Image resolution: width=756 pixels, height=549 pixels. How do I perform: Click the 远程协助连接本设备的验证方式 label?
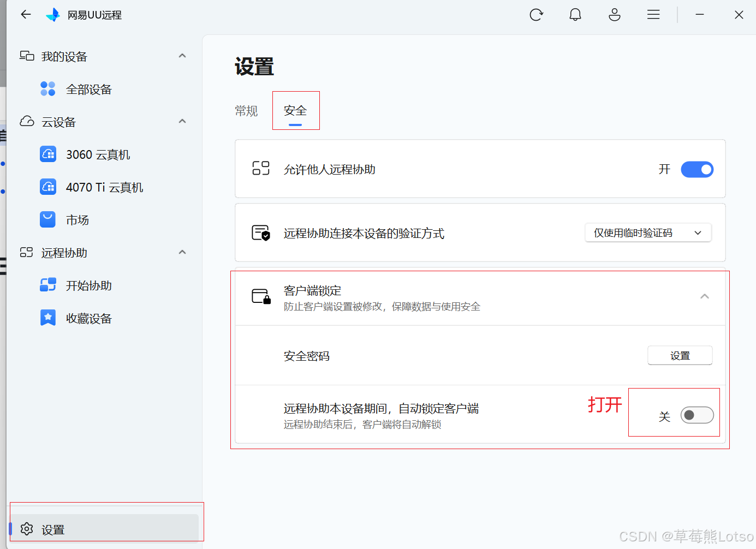click(364, 234)
